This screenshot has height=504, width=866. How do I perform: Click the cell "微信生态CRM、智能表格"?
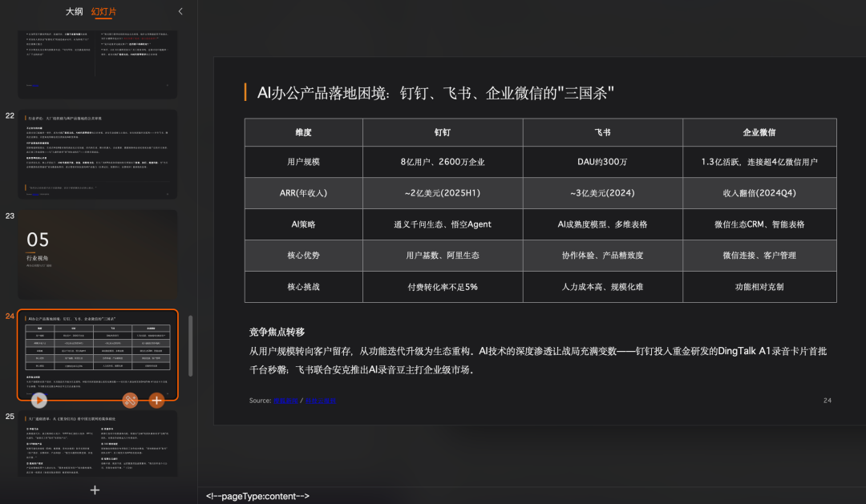tap(760, 224)
